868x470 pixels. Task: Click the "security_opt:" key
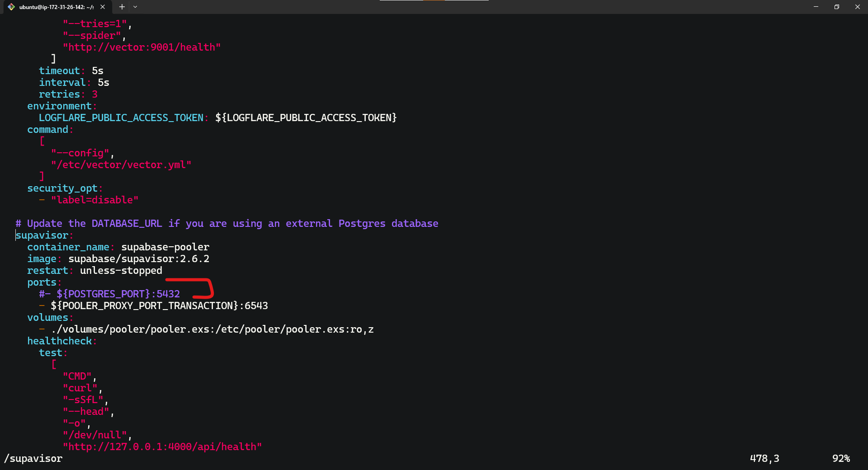(x=65, y=188)
